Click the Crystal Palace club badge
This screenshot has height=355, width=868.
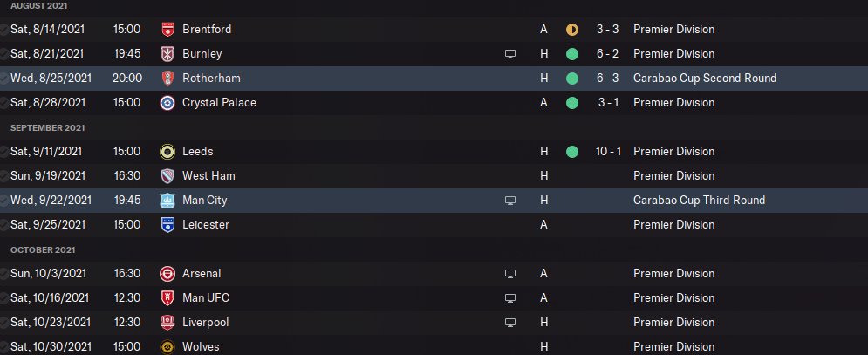point(167,103)
